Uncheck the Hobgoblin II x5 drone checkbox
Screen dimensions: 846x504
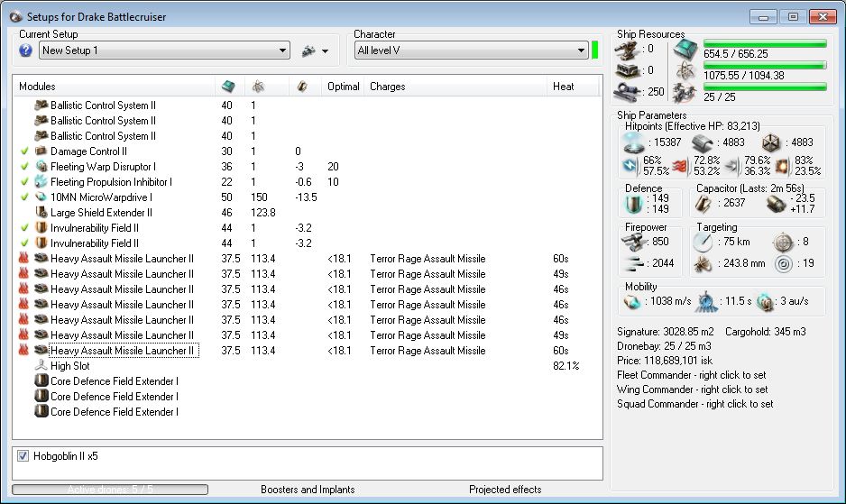23,456
